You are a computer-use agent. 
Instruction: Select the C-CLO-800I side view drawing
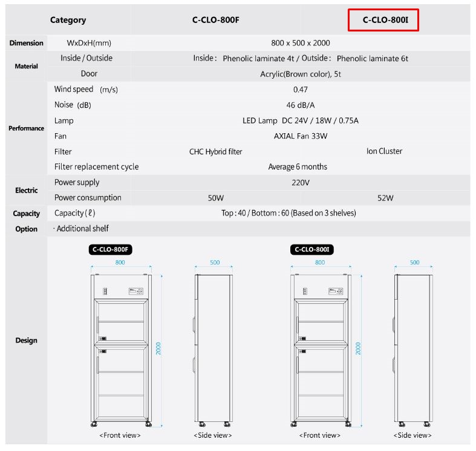point(414,349)
